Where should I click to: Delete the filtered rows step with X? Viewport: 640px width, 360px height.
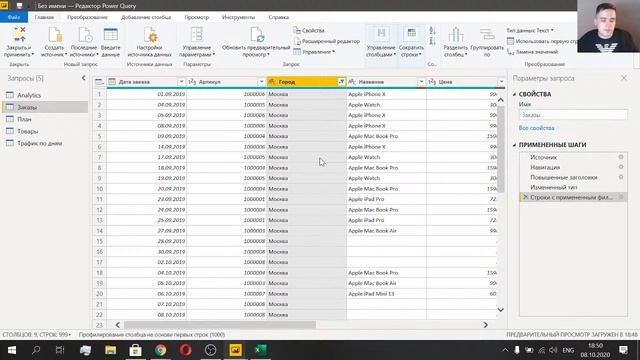click(x=525, y=197)
